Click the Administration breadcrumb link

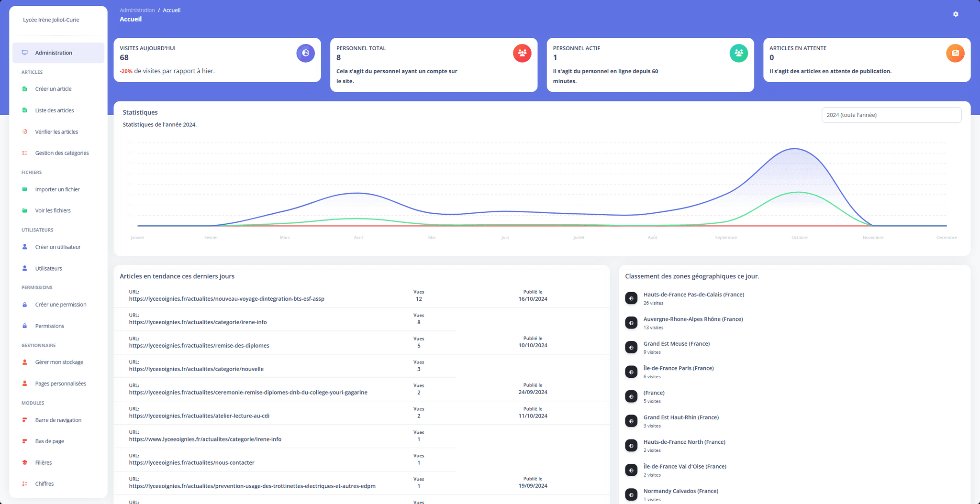click(x=137, y=10)
